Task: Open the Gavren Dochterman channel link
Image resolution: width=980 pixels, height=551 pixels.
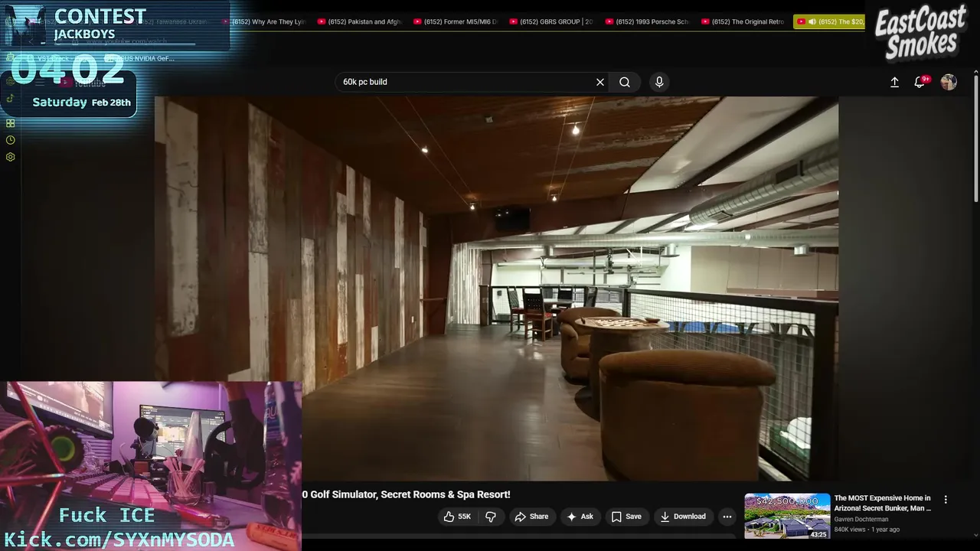Action: tap(861, 520)
